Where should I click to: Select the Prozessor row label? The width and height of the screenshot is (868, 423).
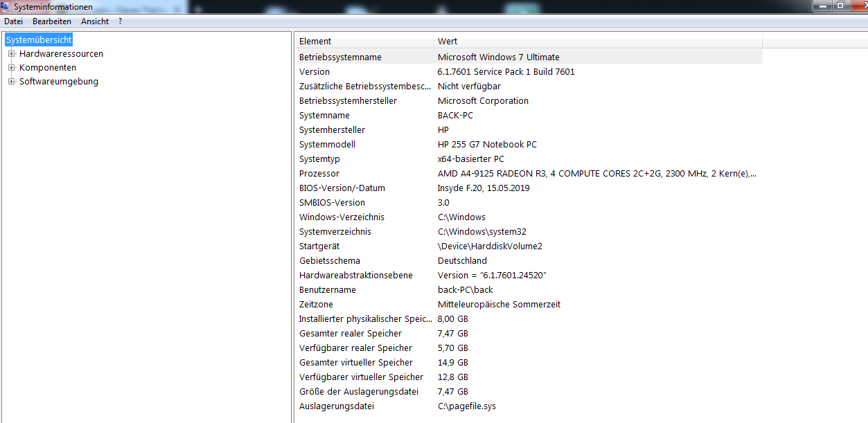319,173
